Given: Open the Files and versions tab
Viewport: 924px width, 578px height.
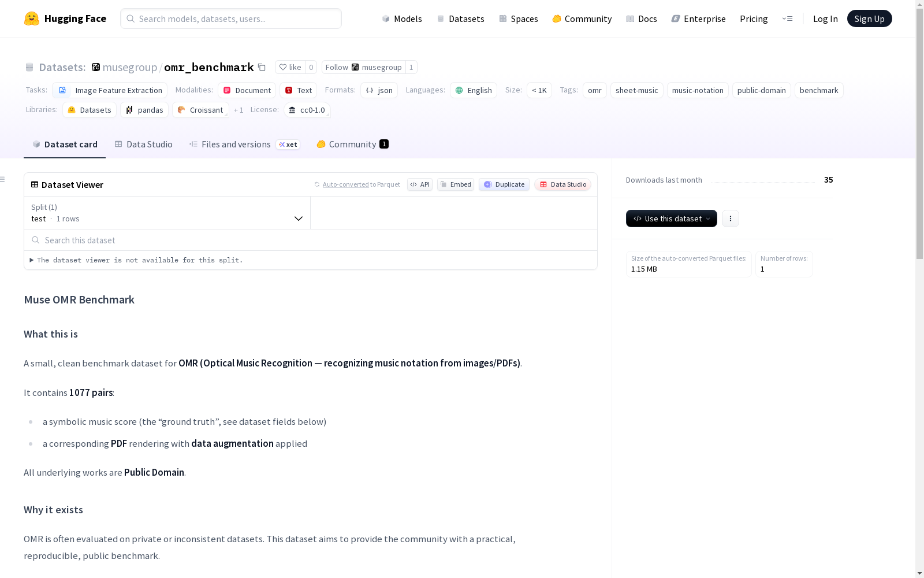Looking at the screenshot, I should click(244, 144).
